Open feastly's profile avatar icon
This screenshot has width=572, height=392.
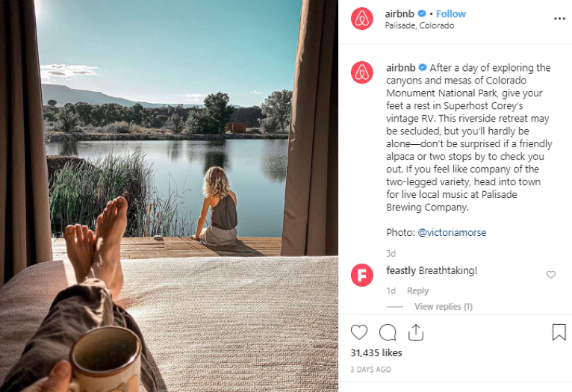[362, 275]
